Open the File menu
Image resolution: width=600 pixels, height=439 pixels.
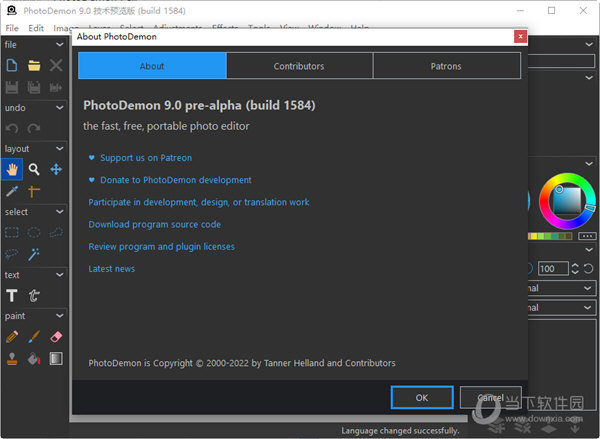(x=12, y=28)
